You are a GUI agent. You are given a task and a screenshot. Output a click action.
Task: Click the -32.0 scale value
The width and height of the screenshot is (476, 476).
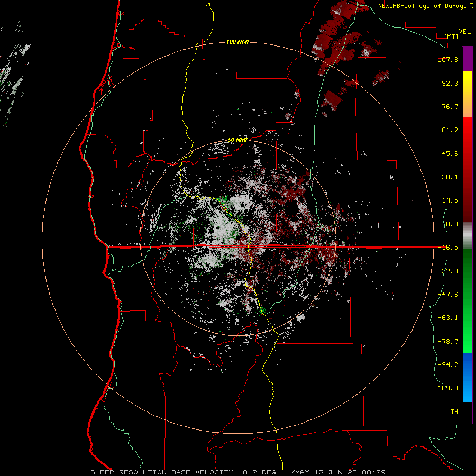(448, 271)
